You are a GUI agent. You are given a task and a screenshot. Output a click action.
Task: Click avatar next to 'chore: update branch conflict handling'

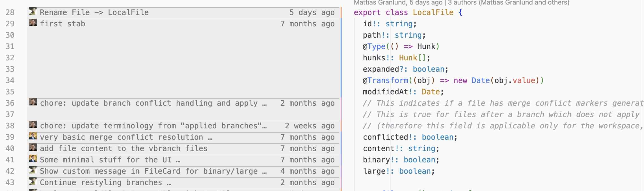point(33,102)
